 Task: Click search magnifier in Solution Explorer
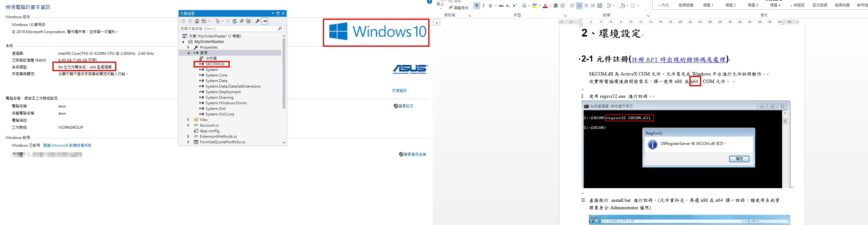280,28
